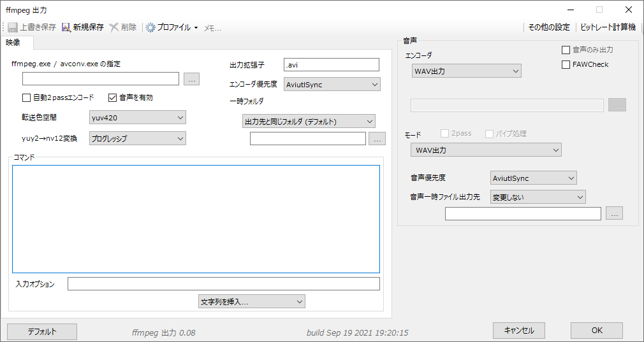Click the デフォルト button

pyautogui.click(x=42, y=331)
